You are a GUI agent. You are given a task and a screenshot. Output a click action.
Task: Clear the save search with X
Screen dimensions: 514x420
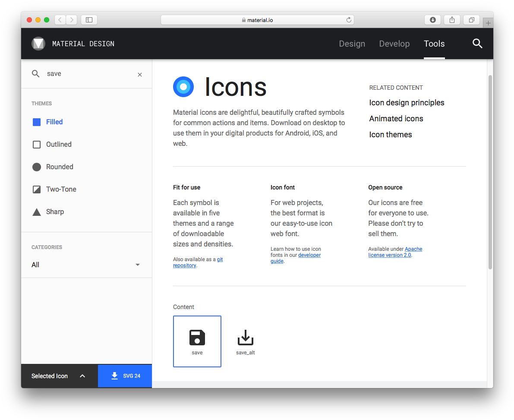140,75
